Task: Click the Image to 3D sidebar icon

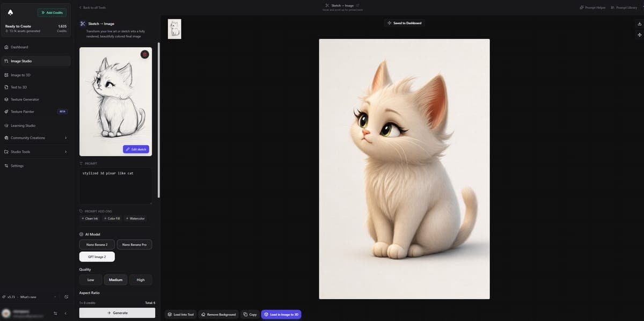Action: pos(6,75)
